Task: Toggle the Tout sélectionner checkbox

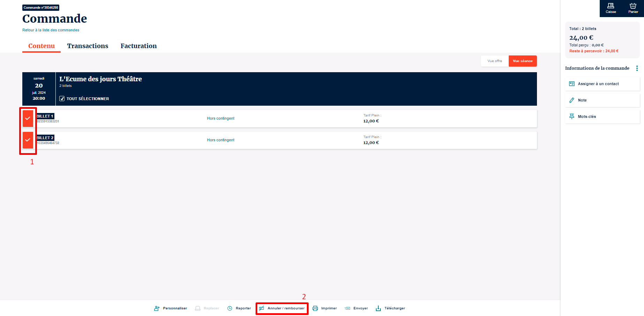Action: pyautogui.click(x=62, y=99)
